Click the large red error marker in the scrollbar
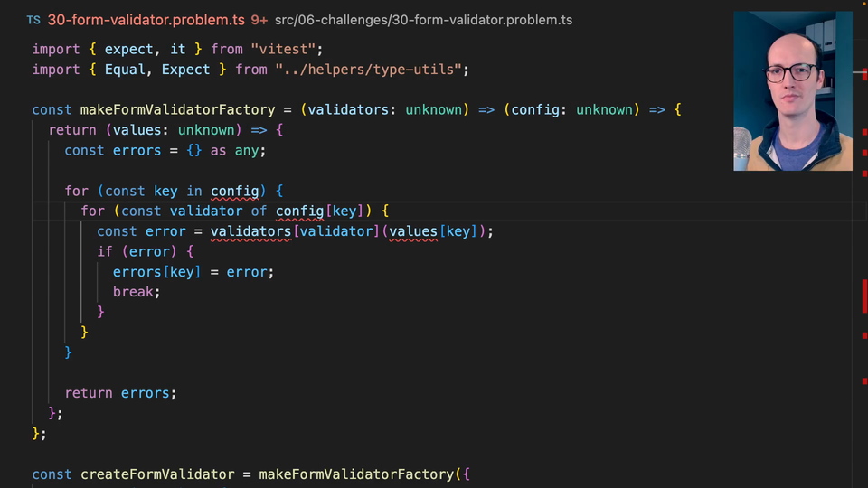868x488 pixels. point(864,296)
